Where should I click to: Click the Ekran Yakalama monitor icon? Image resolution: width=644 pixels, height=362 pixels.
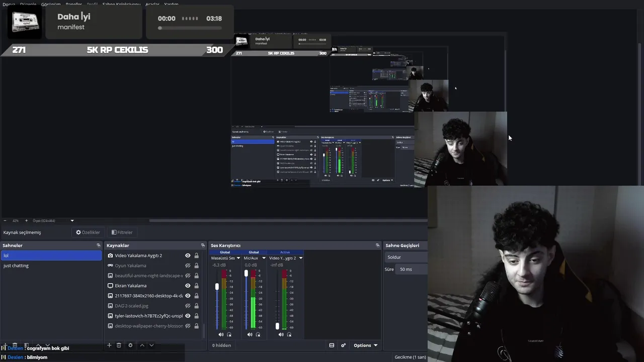point(110,286)
